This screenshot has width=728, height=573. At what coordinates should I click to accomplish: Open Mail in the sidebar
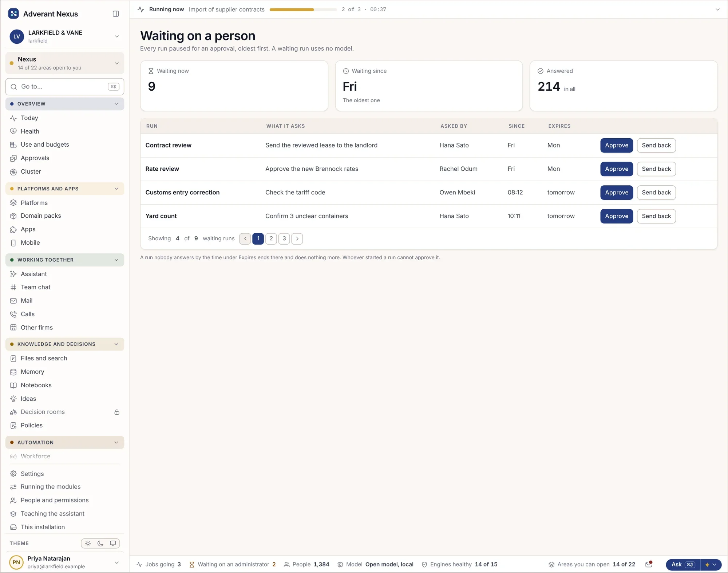pos(64,301)
